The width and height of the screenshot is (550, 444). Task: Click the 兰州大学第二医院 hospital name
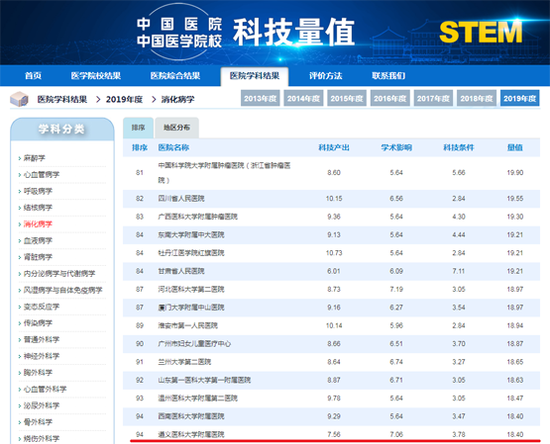click(x=185, y=362)
